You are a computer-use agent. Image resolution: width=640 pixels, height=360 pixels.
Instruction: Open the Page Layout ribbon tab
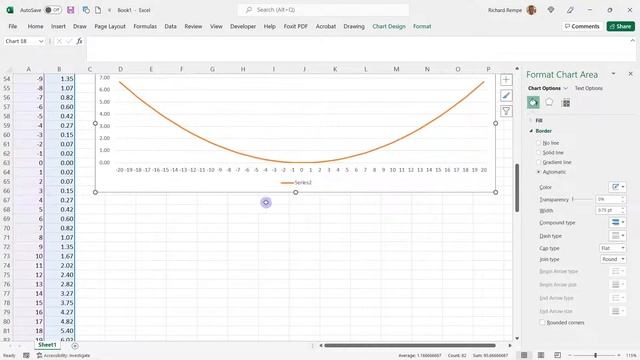pyautogui.click(x=110, y=26)
